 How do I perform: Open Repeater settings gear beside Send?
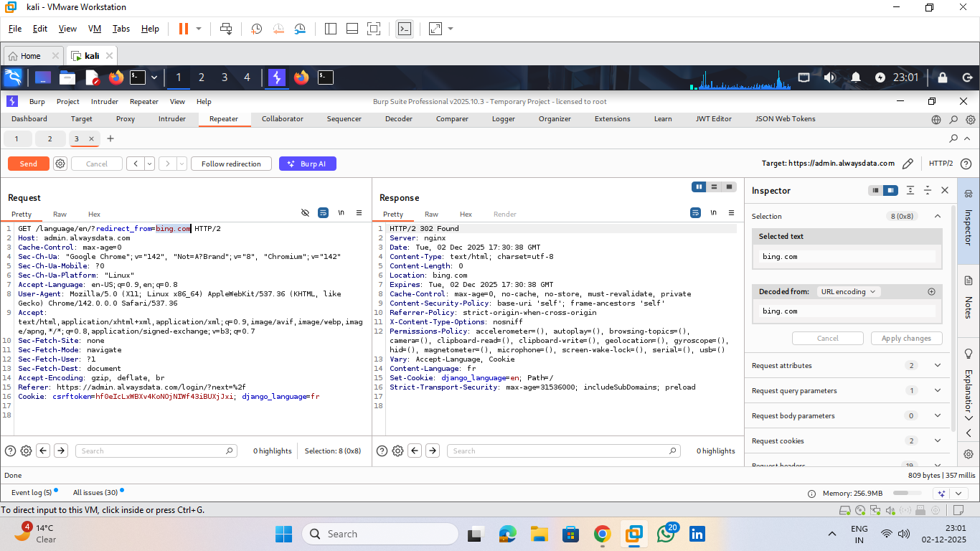pyautogui.click(x=60, y=164)
